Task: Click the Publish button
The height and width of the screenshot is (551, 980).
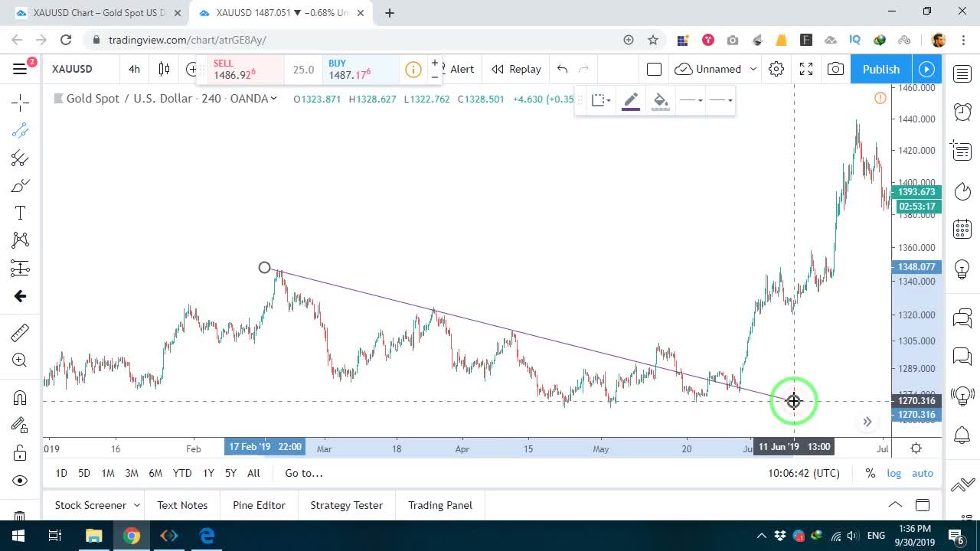Action: (x=881, y=69)
